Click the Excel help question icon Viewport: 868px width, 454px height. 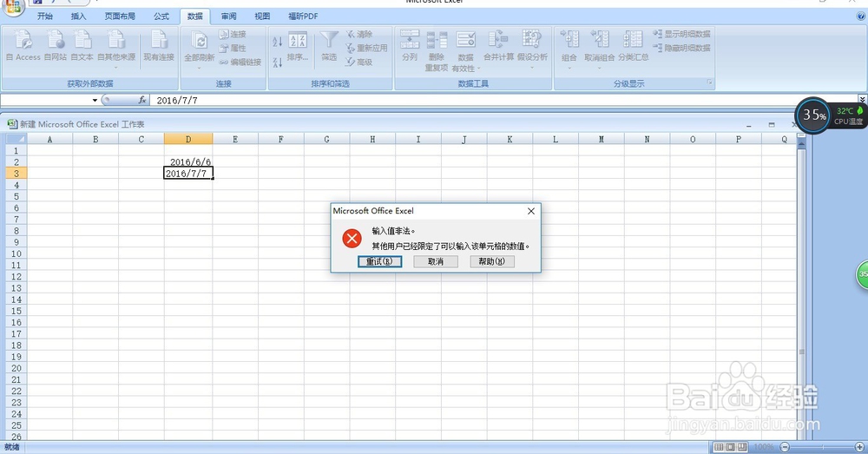point(860,16)
